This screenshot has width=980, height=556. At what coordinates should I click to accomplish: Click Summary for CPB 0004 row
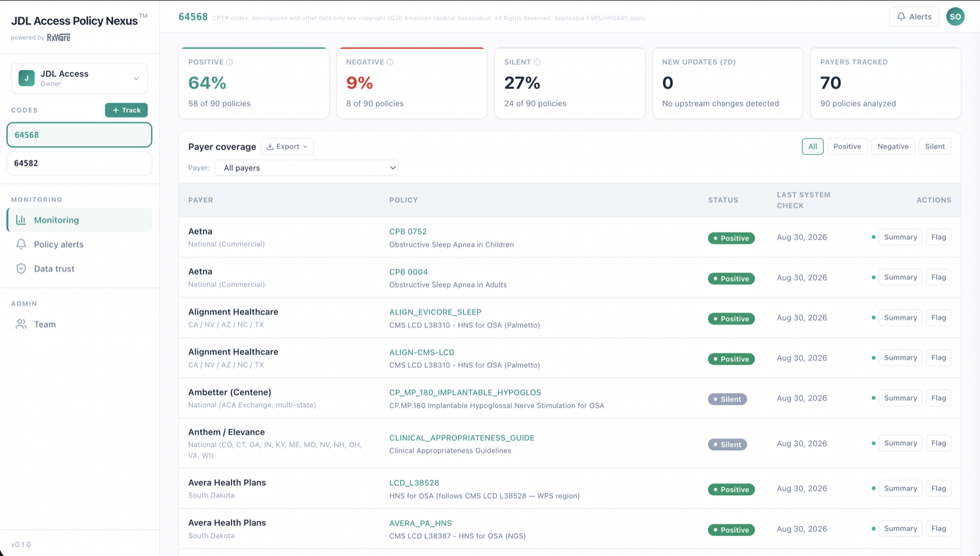(900, 277)
